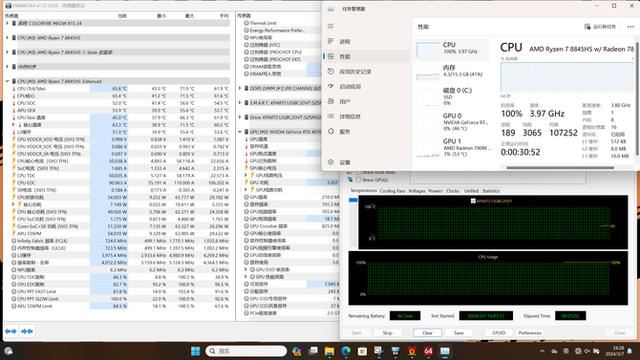Expand the Ryzen 7 8845HS C-State group
The height and width of the screenshot is (360, 640).
[7, 52]
